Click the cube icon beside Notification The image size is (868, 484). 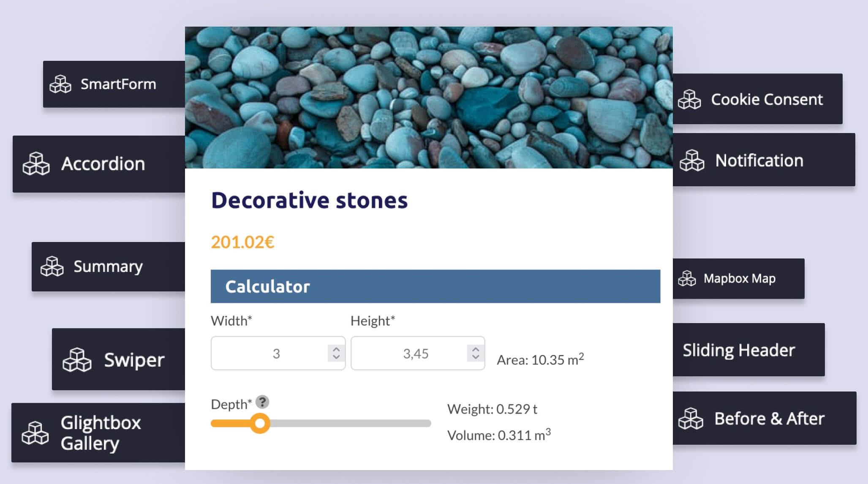tap(692, 160)
